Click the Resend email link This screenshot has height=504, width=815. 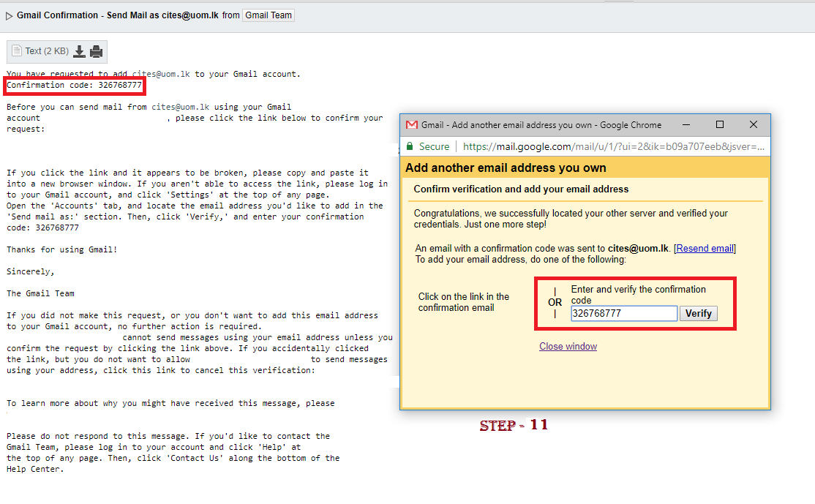[705, 249]
